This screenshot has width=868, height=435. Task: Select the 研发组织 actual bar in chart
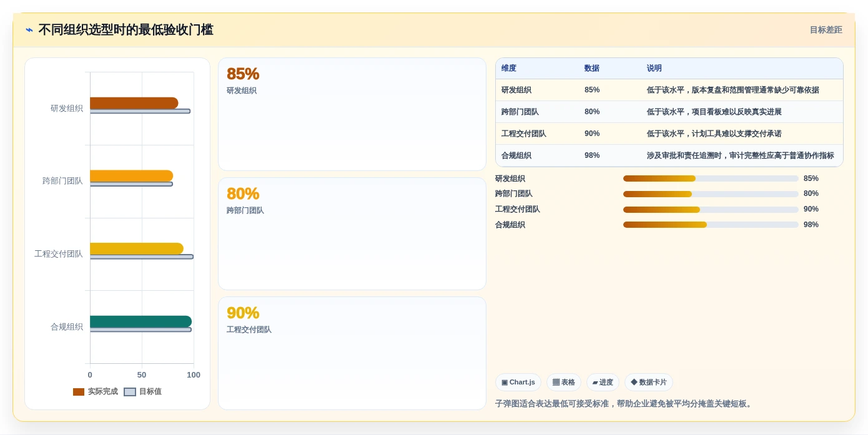click(134, 103)
